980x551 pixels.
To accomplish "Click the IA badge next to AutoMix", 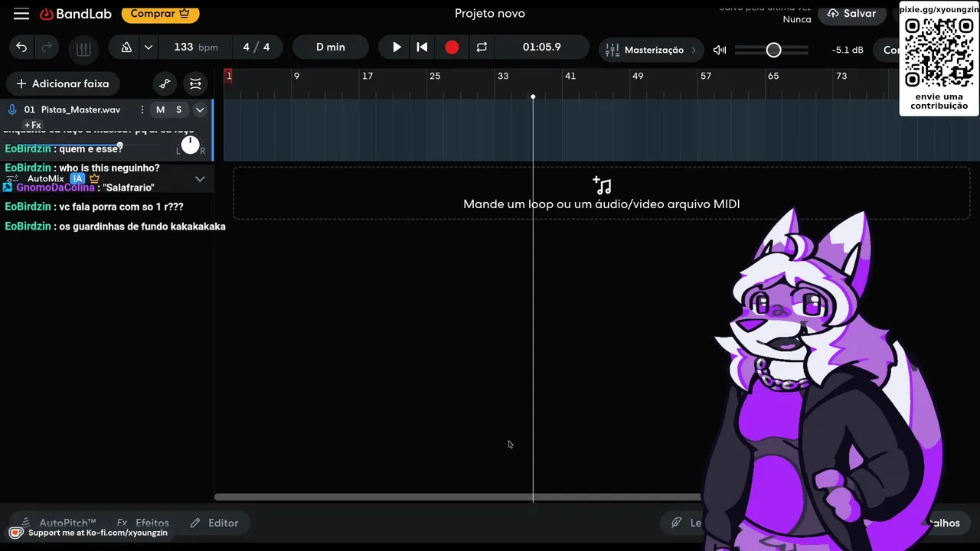I will pos(77,178).
